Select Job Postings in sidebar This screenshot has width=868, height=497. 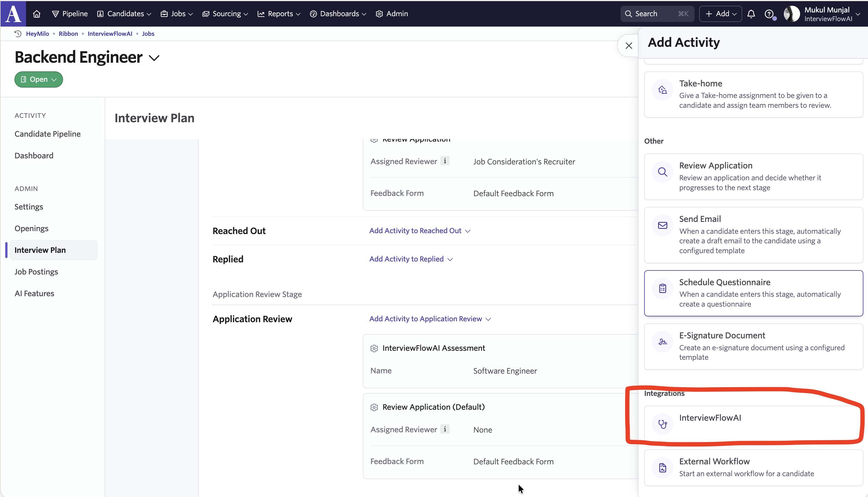(x=36, y=272)
